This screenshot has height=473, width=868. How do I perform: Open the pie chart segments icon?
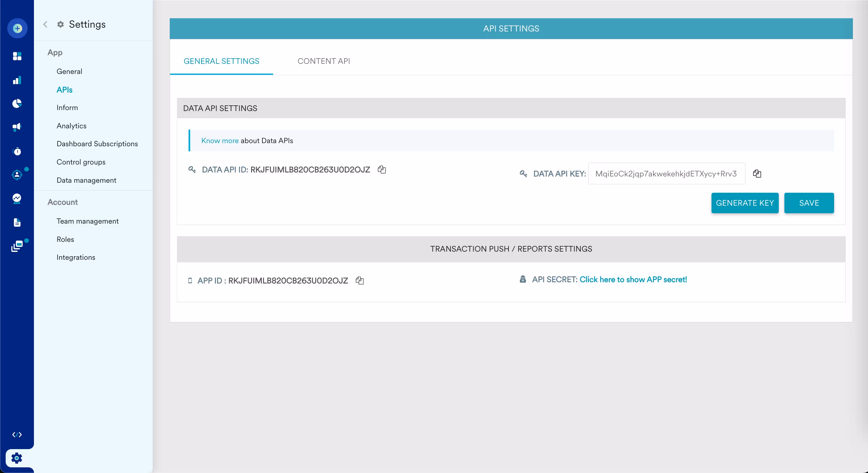pyautogui.click(x=17, y=103)
